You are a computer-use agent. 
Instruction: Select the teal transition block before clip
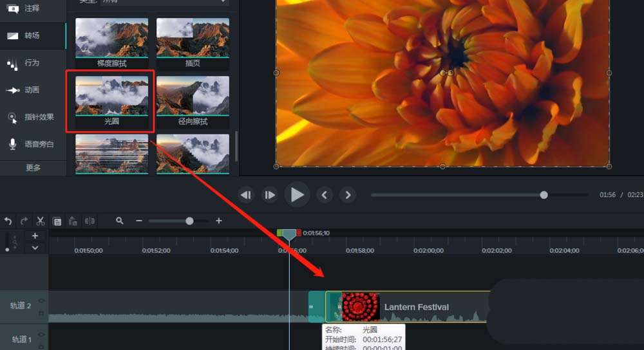pyautogui.click(x=317, y=307)
